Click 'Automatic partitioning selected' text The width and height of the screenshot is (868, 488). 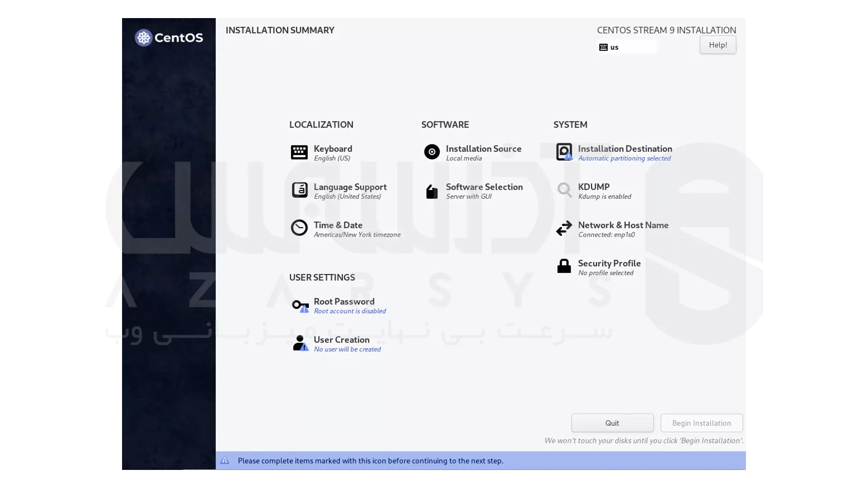[x=624, y=158]
